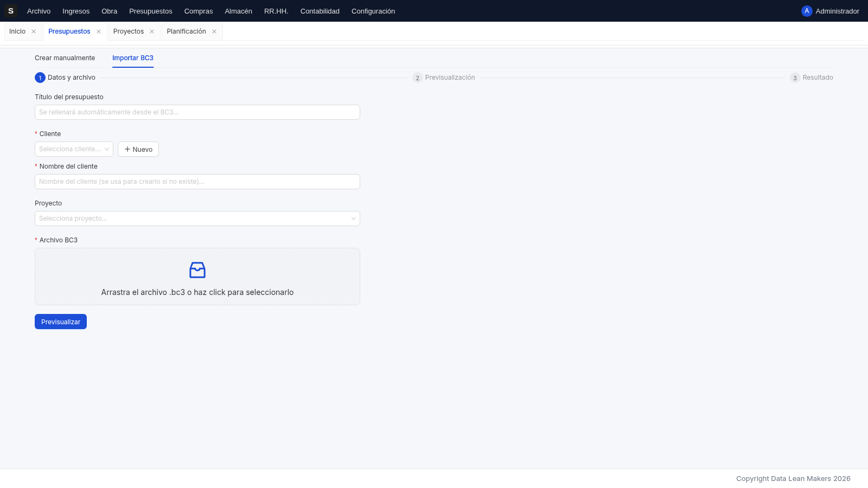Focus the Nombre del cliente field

pos(197,182)
